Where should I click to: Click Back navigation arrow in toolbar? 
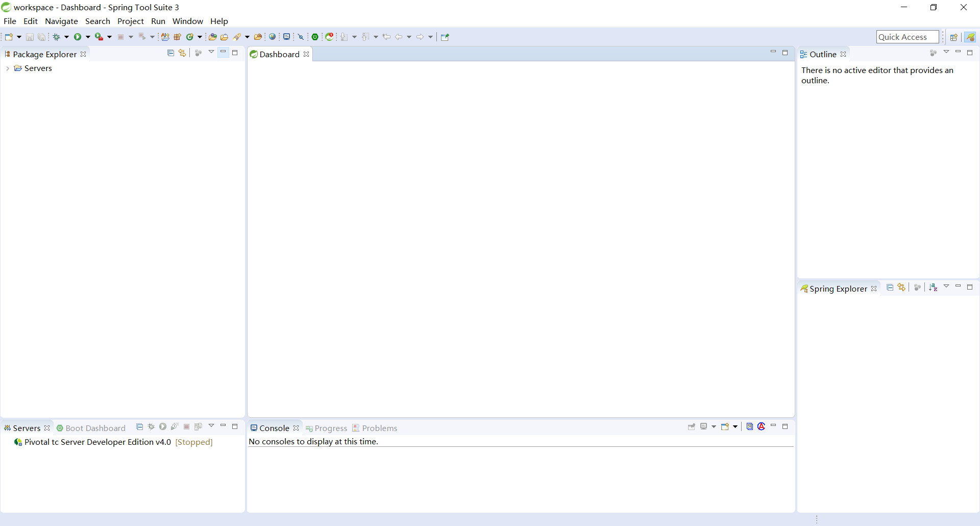click(399, 37)
